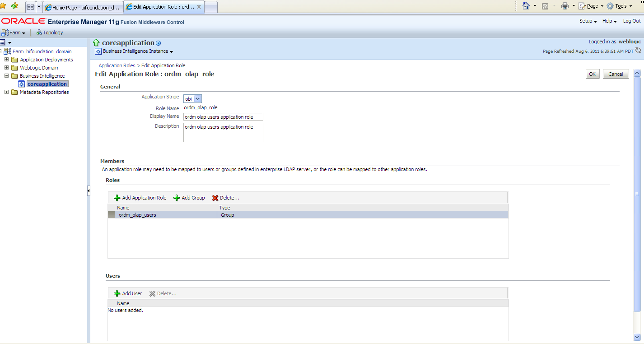Open the Application Stripe dropdown
The height and width of the screenshot is (344, 644).
[197, 98]
